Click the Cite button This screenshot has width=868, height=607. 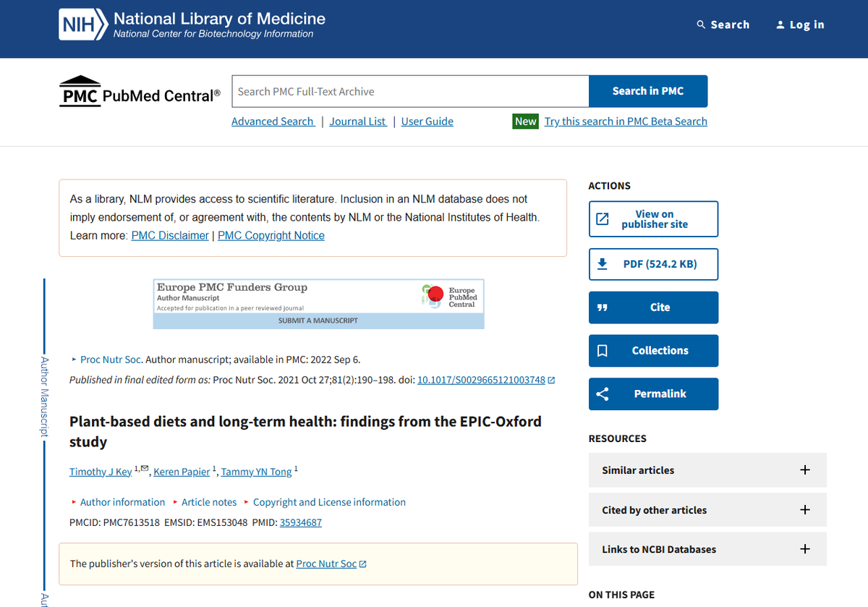654,307
